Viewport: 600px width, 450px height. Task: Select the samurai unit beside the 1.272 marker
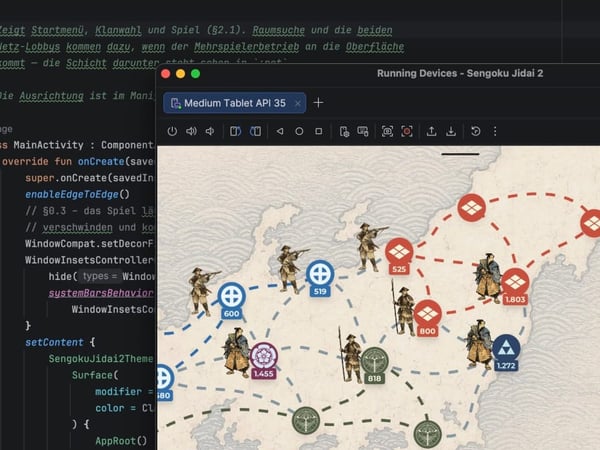coord(479,344)
